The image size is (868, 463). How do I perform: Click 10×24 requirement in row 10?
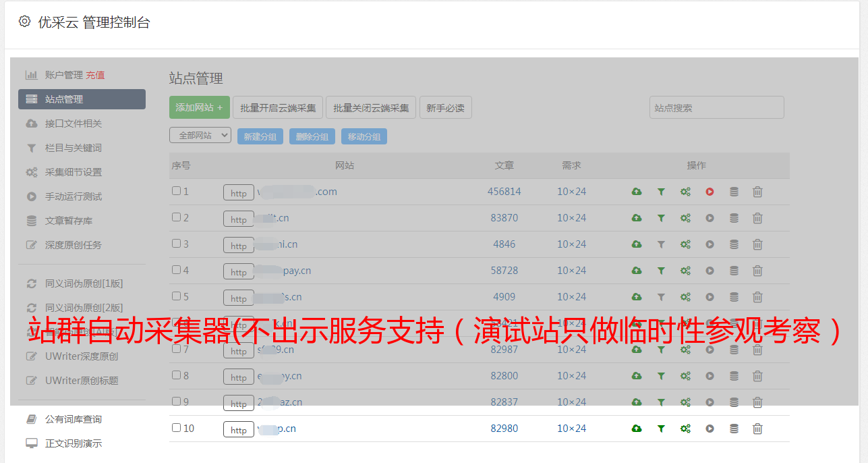coord(572,429)
